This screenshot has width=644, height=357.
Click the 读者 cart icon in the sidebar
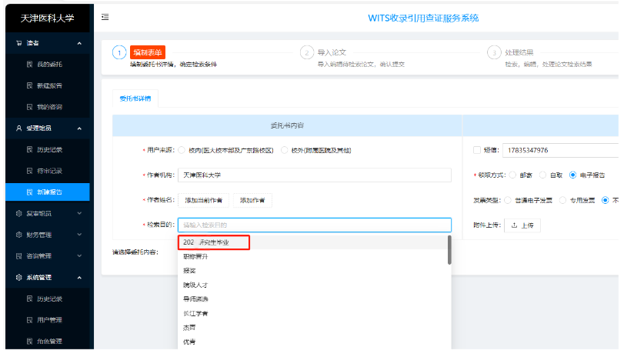(19, 43)
